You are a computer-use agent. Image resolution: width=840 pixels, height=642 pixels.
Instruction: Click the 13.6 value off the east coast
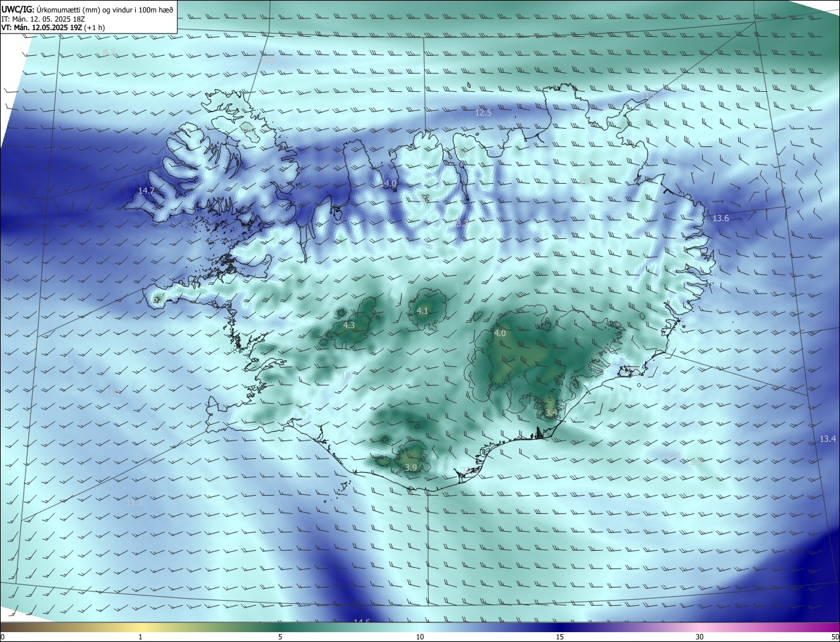721,218
